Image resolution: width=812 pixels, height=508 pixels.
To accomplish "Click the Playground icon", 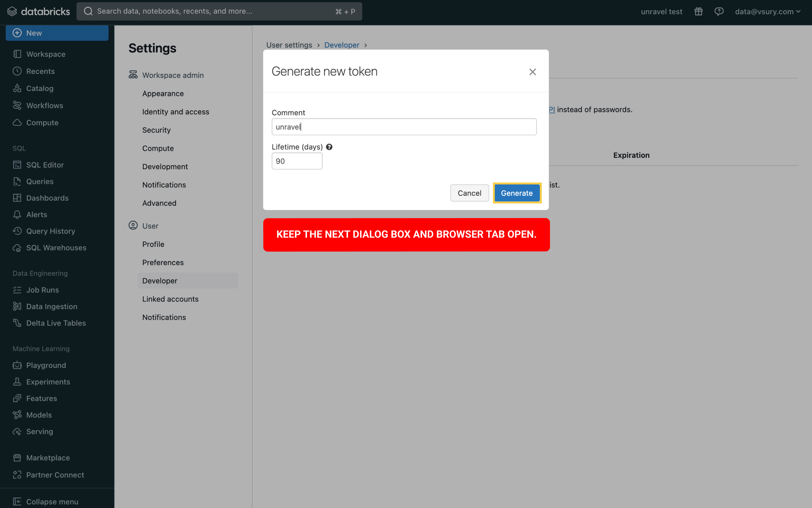I will pyautogui.click(x=17, y=365).
